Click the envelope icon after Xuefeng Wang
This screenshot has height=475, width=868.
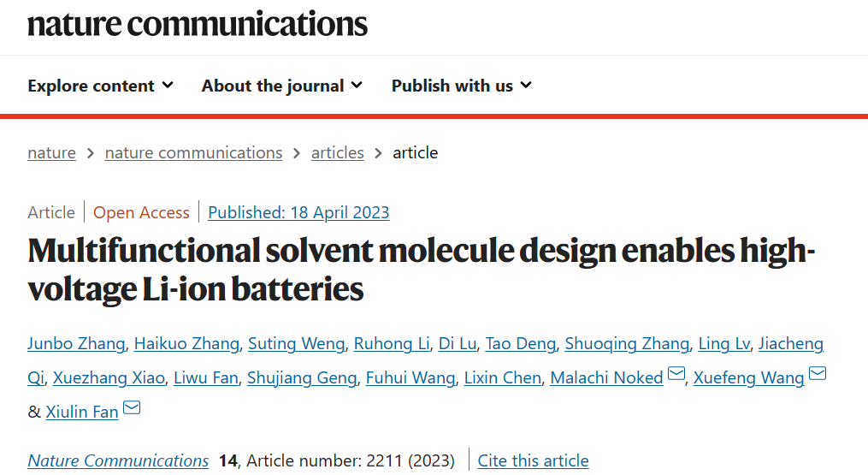coord(818,373)
